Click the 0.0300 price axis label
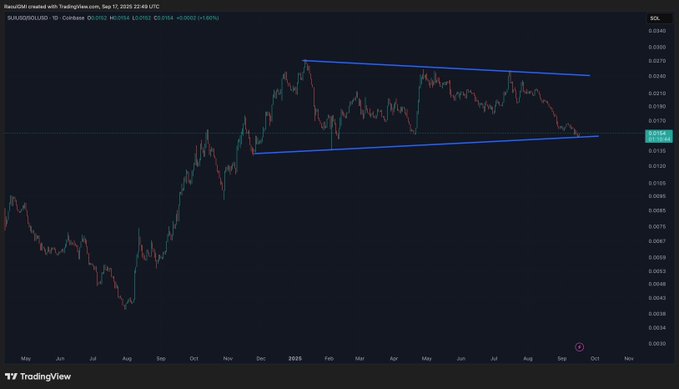 click(656, 47)
